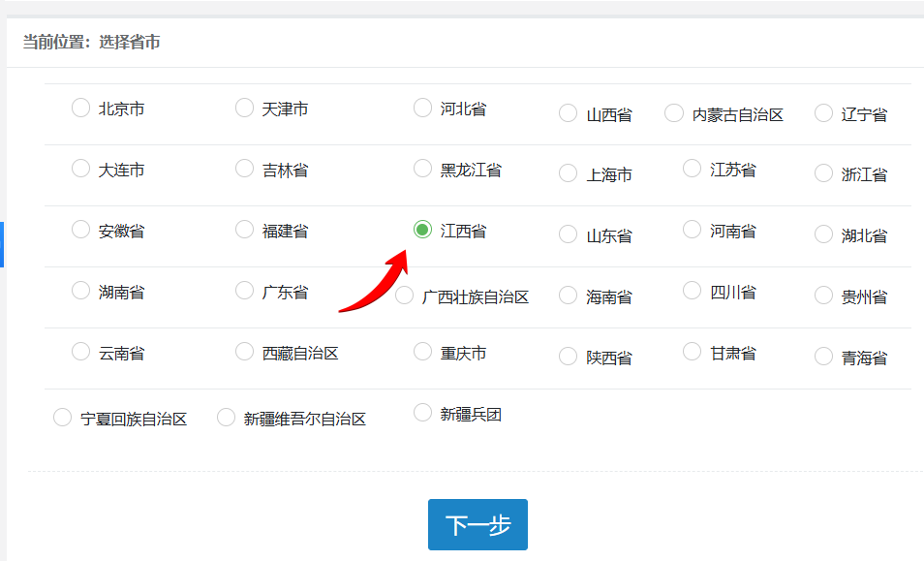924x561 pixels.
Task: Select the 山西省 option
Action: point(568,112)
